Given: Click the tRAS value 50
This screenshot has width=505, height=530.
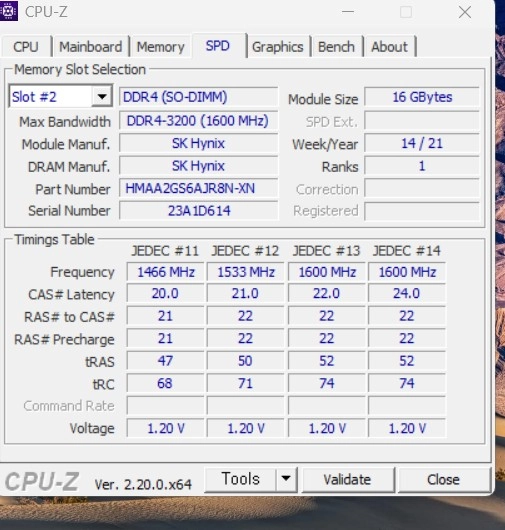Looking at the screenshot, I should point(246,361).
